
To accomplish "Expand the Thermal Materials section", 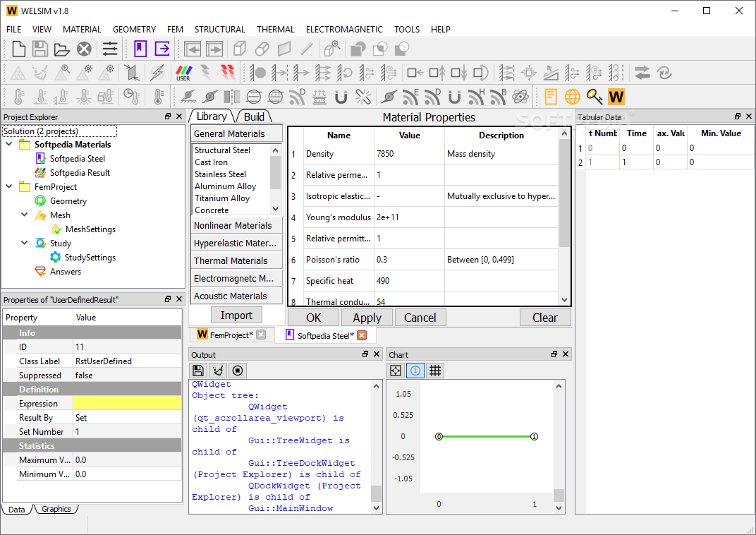I will pos(237,260).
